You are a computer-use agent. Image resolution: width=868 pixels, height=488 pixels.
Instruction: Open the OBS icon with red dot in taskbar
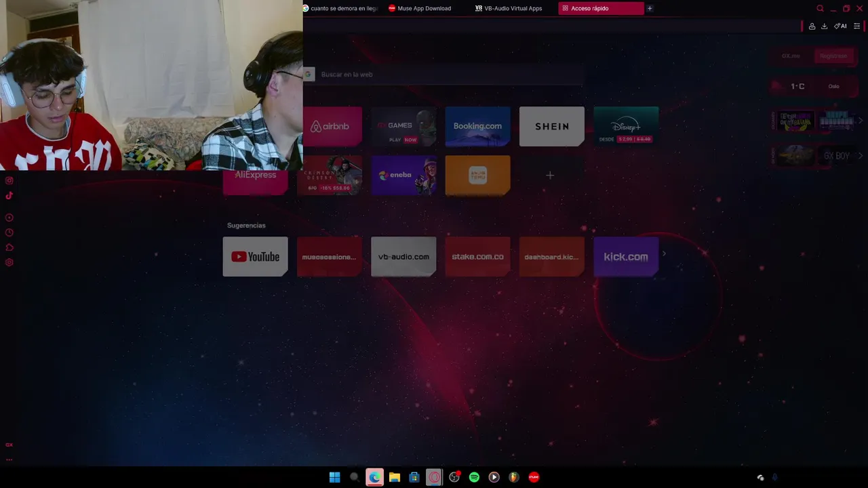point(454,477)
